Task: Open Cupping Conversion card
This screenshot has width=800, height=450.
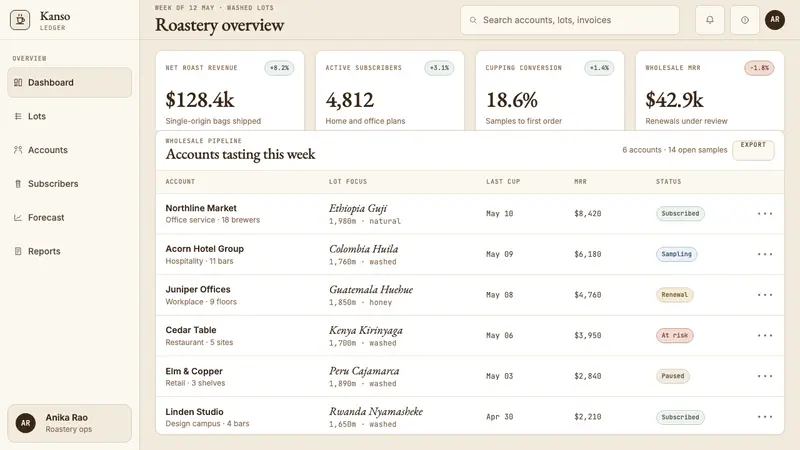Action: click(550, 91)
